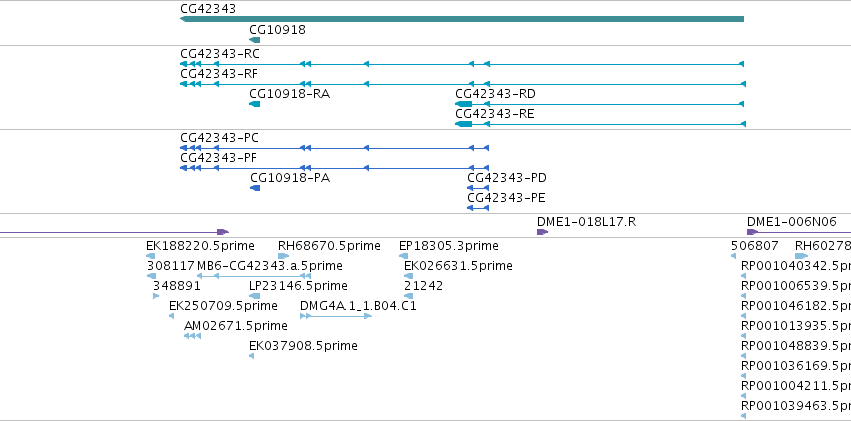Click the DME1-018L17.R label text

tap(586, 222)
